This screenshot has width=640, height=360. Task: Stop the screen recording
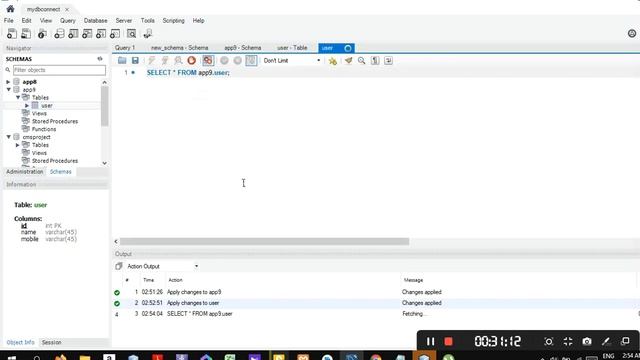(448, 341)
